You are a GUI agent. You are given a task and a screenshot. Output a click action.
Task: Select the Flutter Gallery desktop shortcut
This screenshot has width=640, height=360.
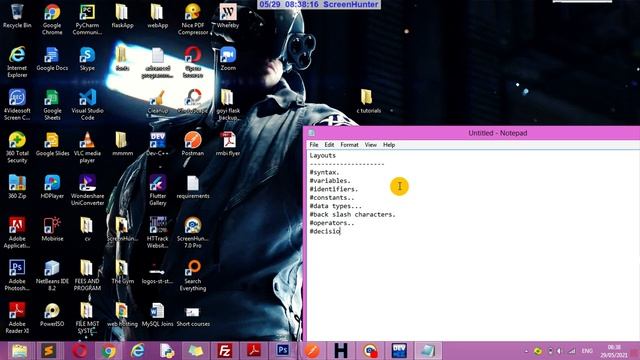click(x=158, y=190)
